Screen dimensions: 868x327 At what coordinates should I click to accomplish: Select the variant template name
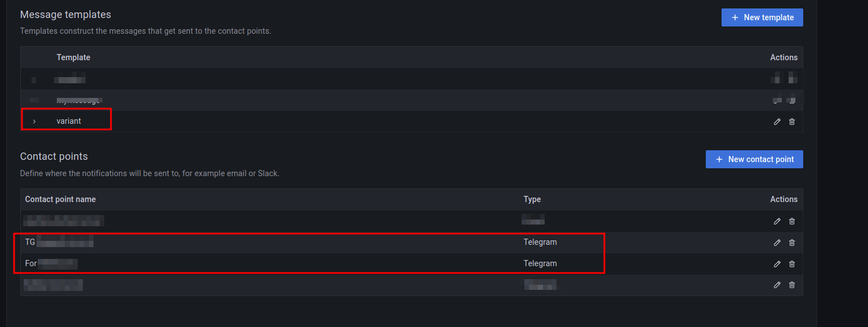pyautogui.click(x=69, y=121)
